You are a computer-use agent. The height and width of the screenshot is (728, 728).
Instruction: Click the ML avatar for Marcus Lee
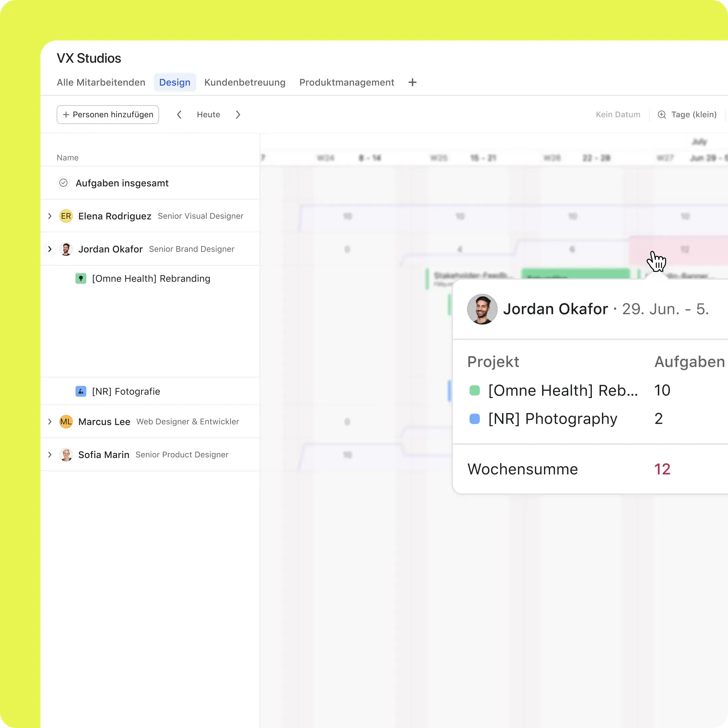click(66, 422)
